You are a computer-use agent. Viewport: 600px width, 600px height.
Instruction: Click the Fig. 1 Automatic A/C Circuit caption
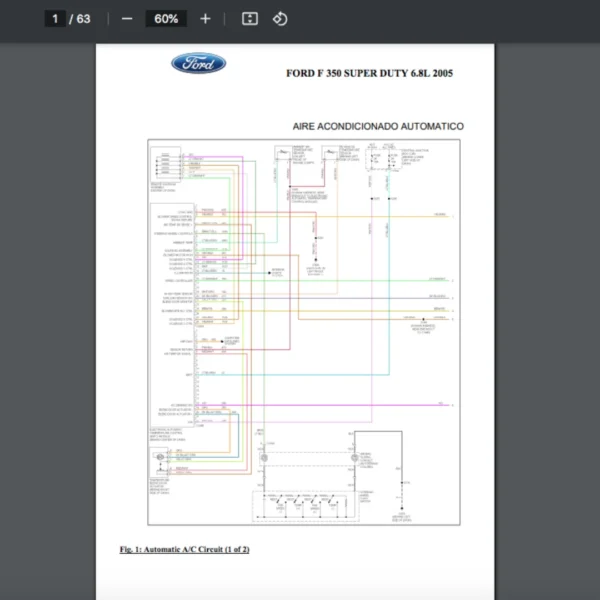[184, 549]
